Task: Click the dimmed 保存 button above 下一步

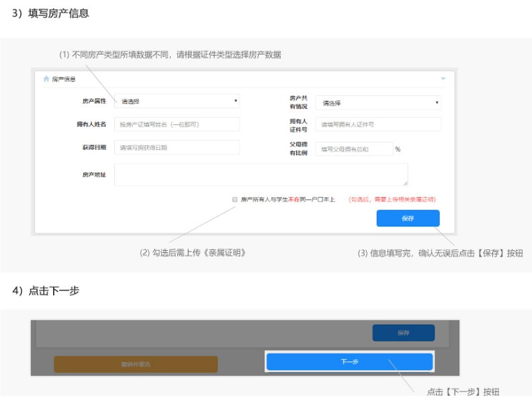Action: tap(403, 333)
